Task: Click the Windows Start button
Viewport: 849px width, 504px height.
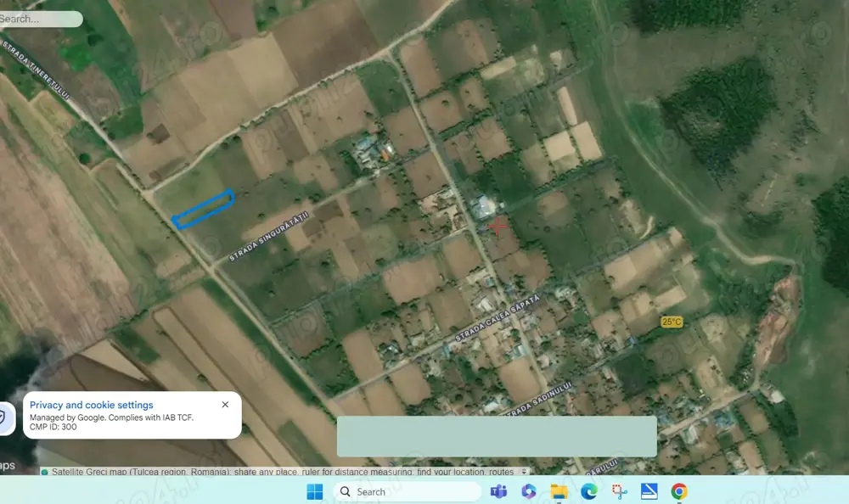Action: [314, 491]
